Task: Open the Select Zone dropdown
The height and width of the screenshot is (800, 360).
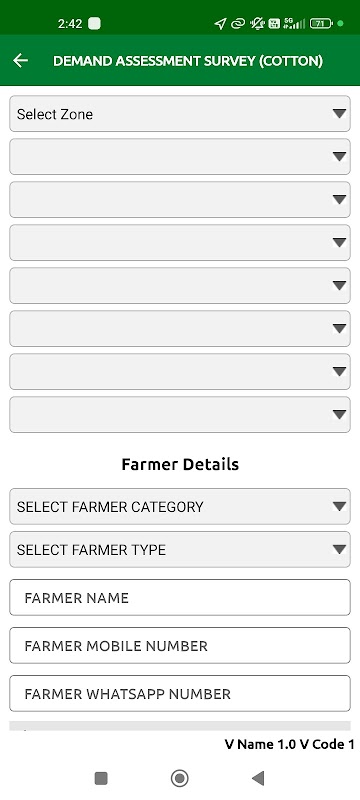Action: (180, 114)
